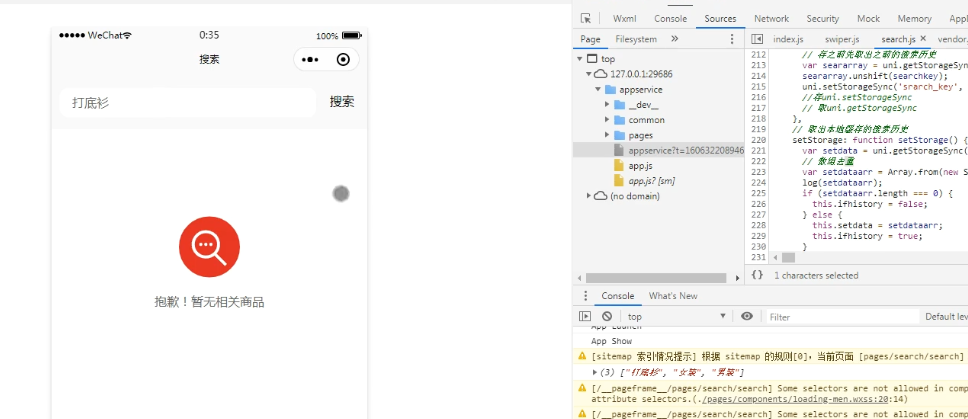Click the pretty print braces icon
This screenshot has width=968, height=419.
[758, 275]
